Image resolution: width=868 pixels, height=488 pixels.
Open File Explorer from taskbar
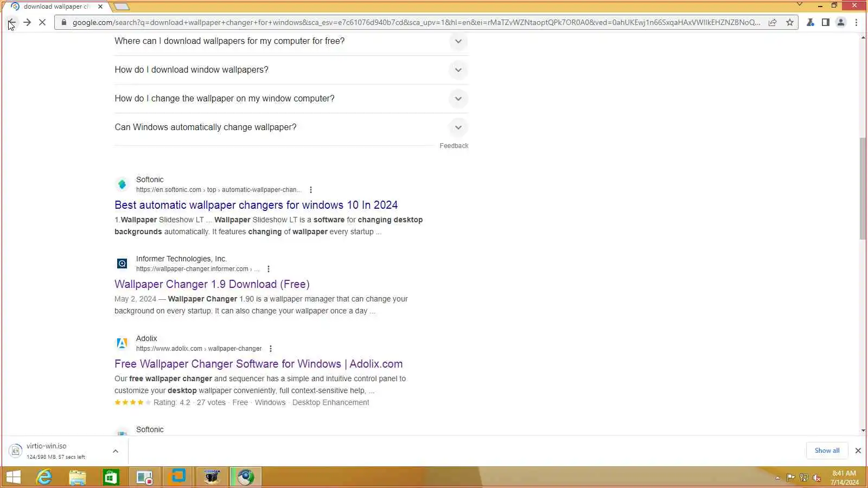[78, 477]
